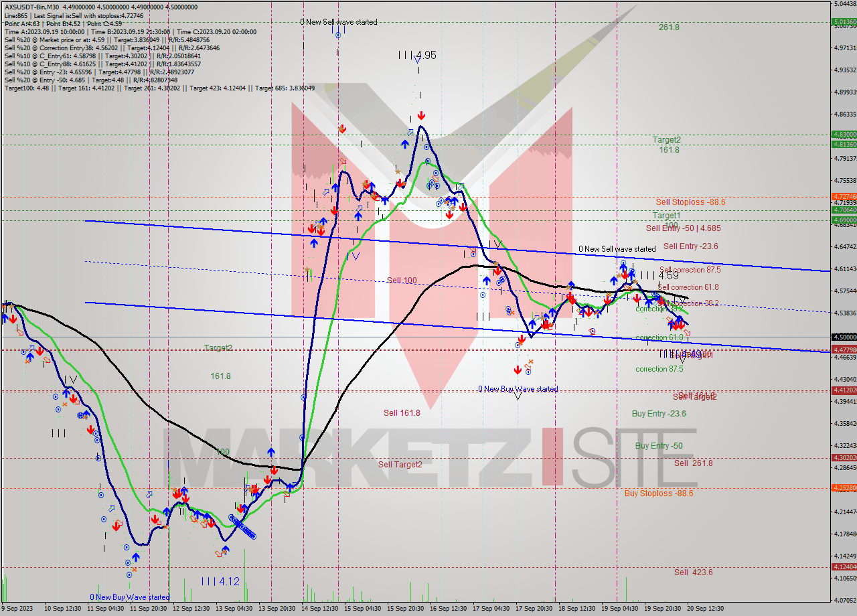The image size is (857, 616).
Task: Click the red 4.30202 price tag
Action: coord(844,457)
